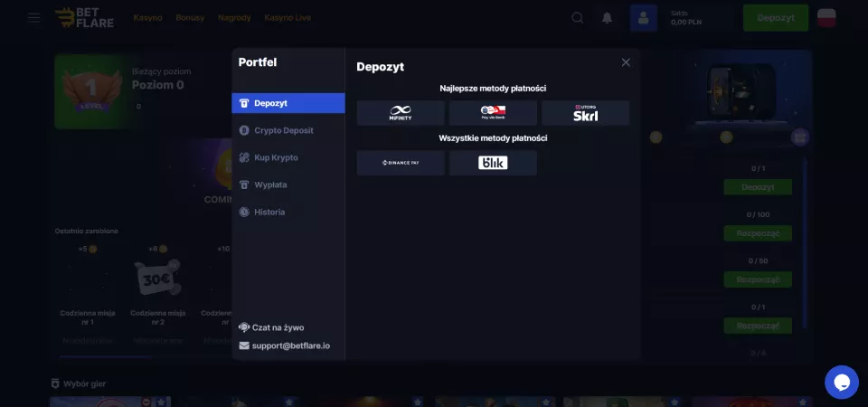868x407 pixels.
Task: Open the search magnifier in header
Action: point(578,18)
